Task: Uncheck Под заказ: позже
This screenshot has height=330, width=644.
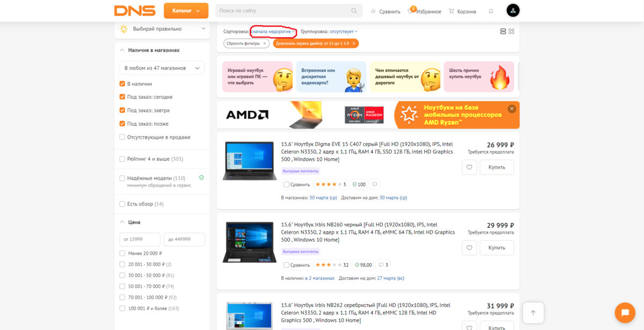Action: click(122, 124)
